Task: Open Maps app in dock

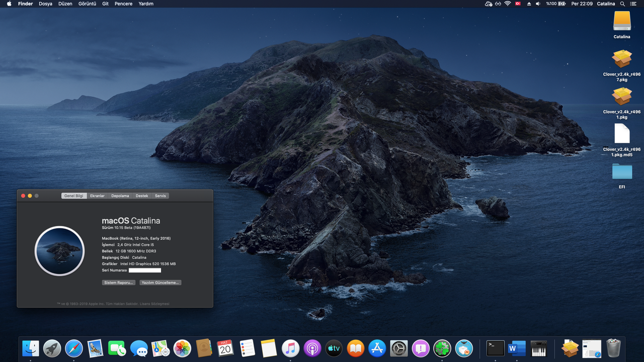Action: pos(160,348)
